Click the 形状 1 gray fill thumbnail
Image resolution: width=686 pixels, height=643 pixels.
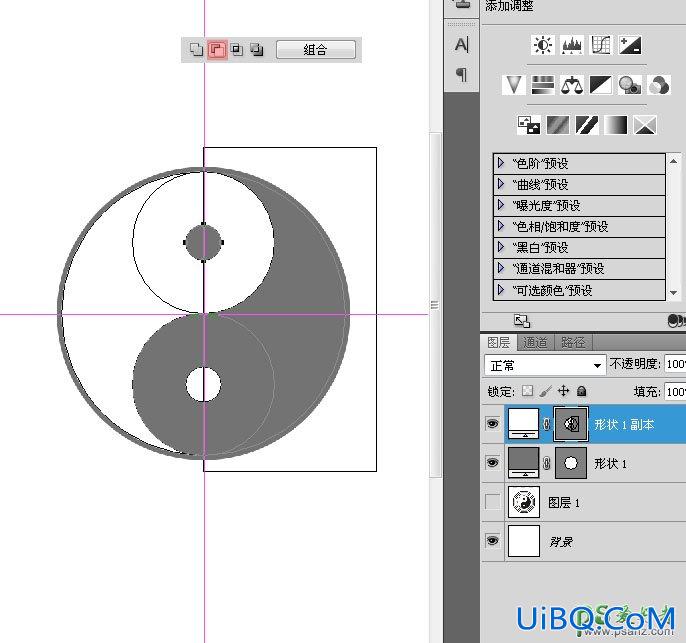[x=523, y=462]
